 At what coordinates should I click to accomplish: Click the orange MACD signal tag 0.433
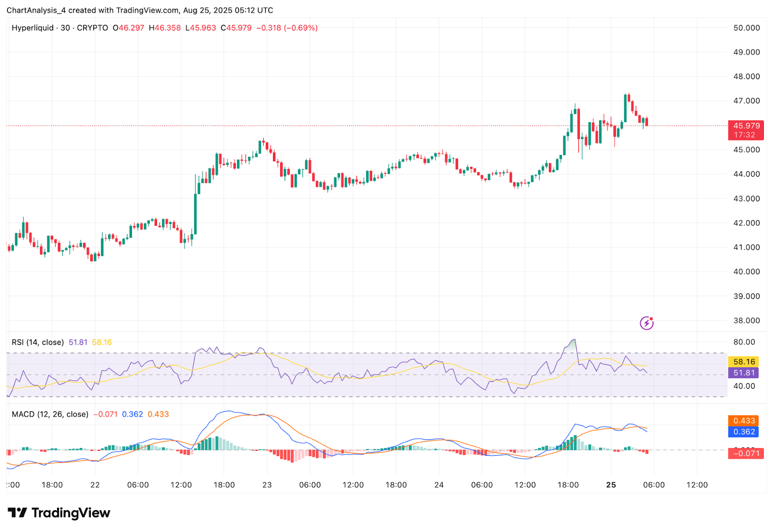[744, 421]
